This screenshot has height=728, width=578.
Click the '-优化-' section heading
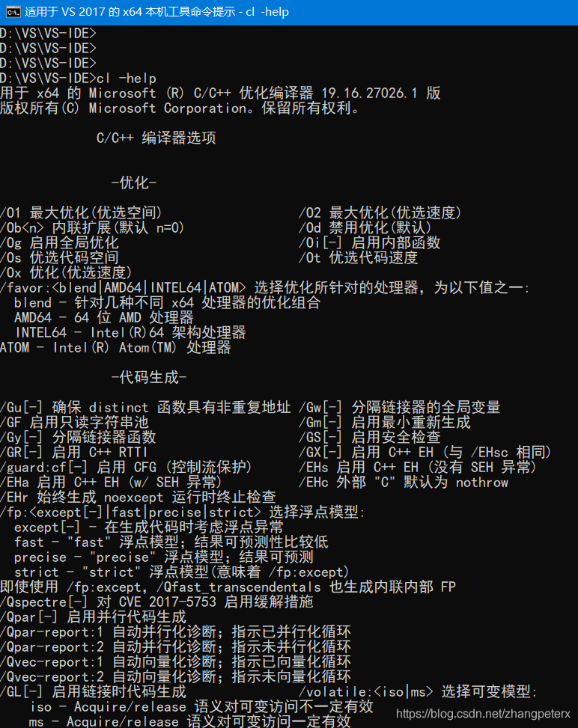point(134,183)
